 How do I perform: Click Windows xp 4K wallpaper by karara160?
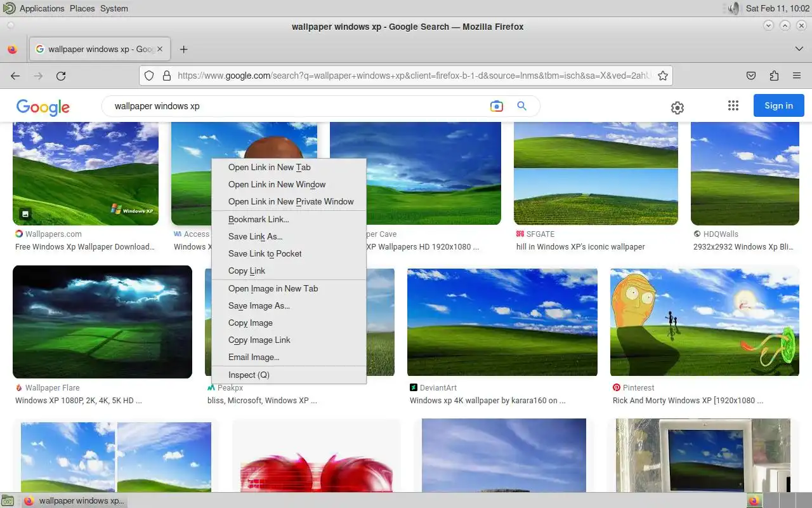pos(487,401)
